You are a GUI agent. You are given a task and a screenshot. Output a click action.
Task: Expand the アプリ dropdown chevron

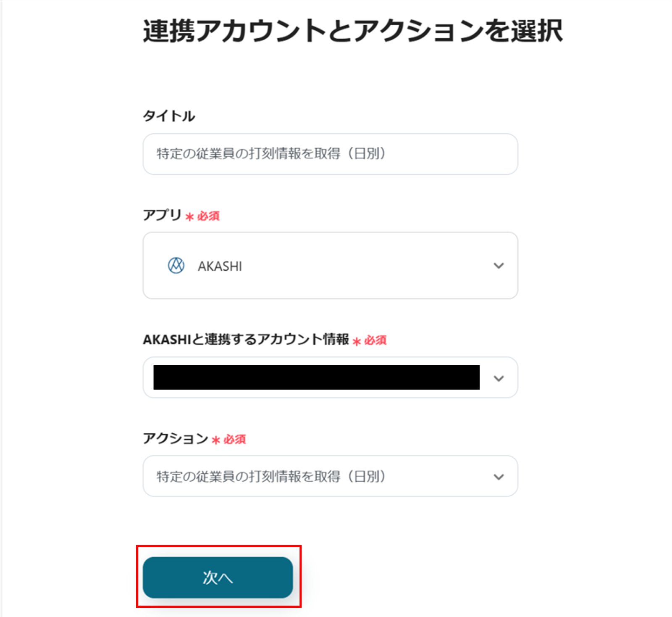499,266
